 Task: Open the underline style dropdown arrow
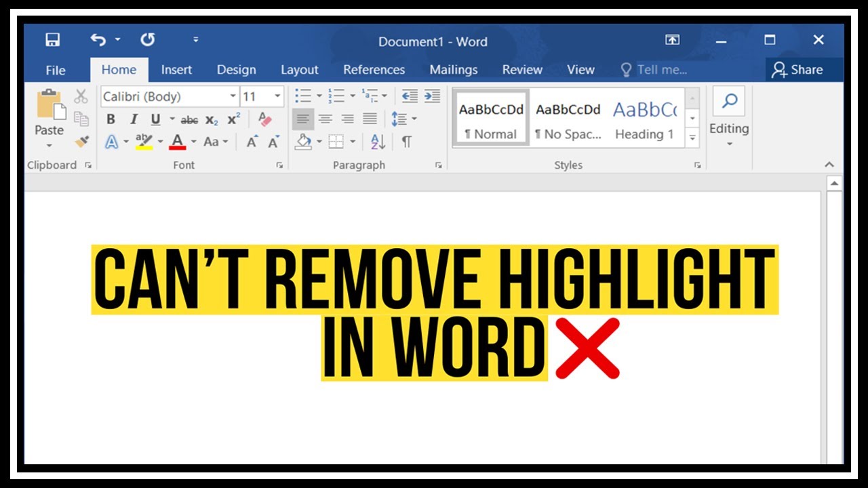pyautogui.click(x=172, y=119)
